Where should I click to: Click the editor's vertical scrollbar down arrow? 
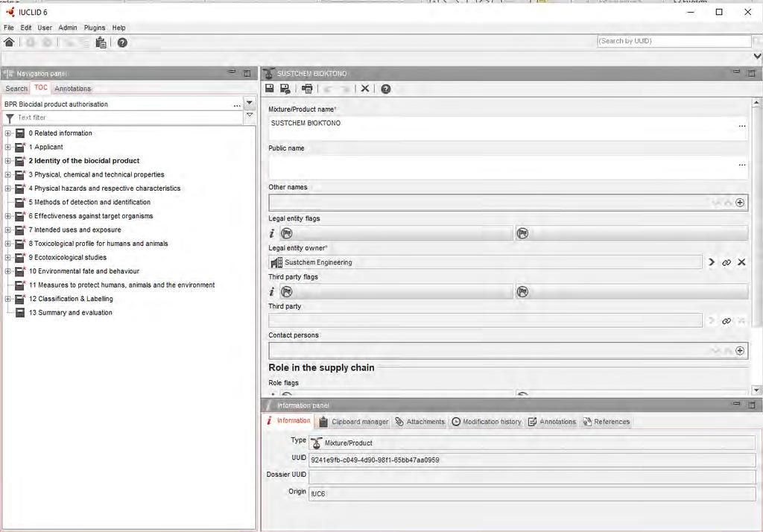(756, 390)
